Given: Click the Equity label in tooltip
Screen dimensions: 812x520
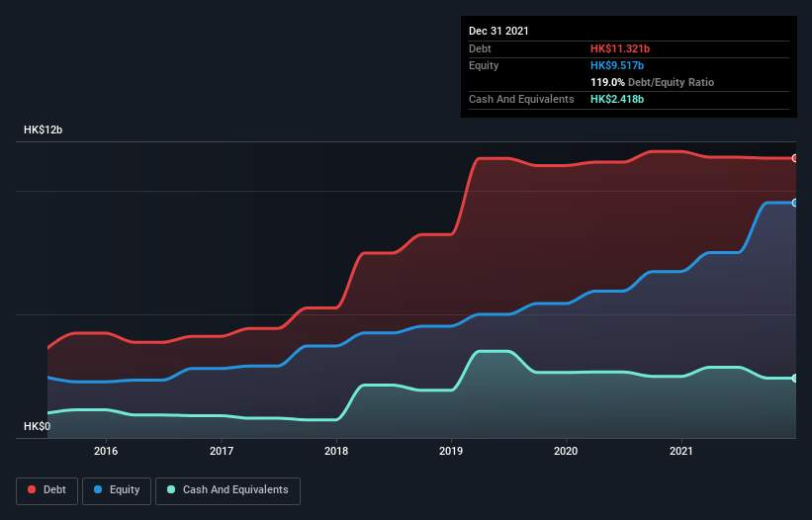Looking at the screenshot, I should [484, 65].
